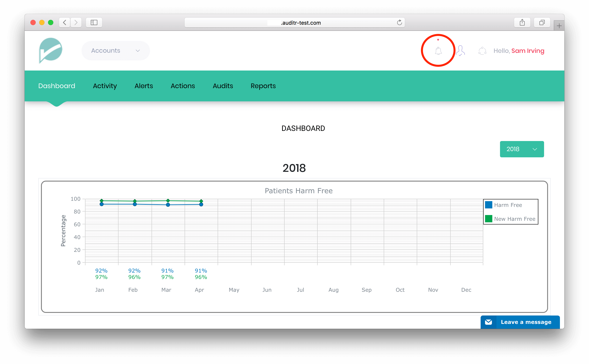Image resolution: width=589 pixels, height=364 pixels.
Task: Click the Harm Free legend label
Action: coord(508,205)
